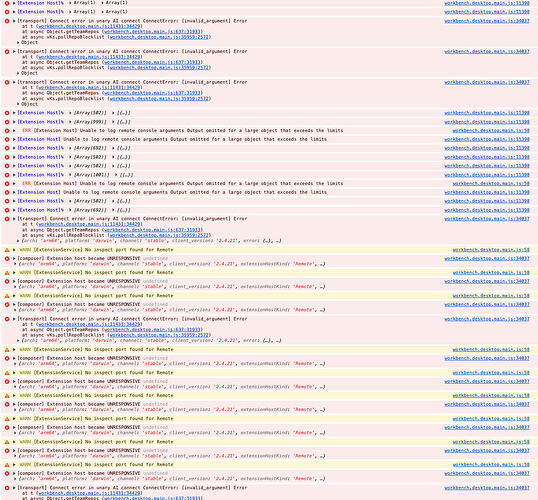The image size is (538, 500).
Task: Open the source link on the Array(999) row
Action: click(x=487, y=122)
